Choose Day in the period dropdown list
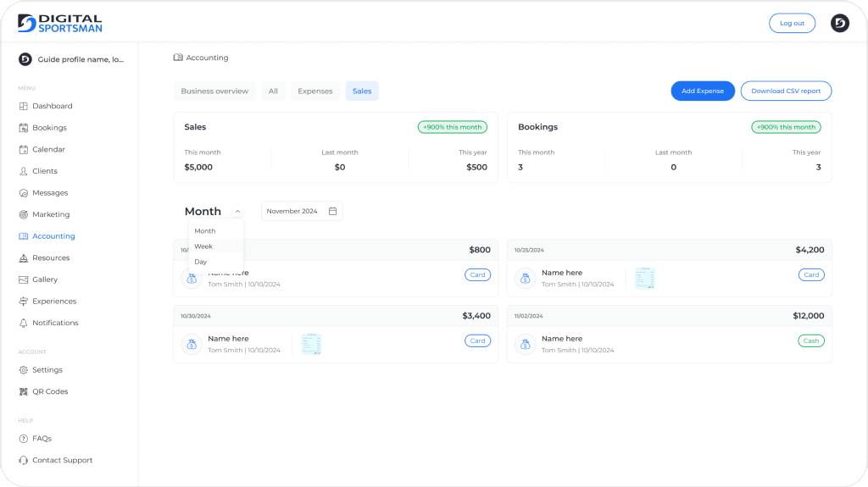 [x=216, y=262]
